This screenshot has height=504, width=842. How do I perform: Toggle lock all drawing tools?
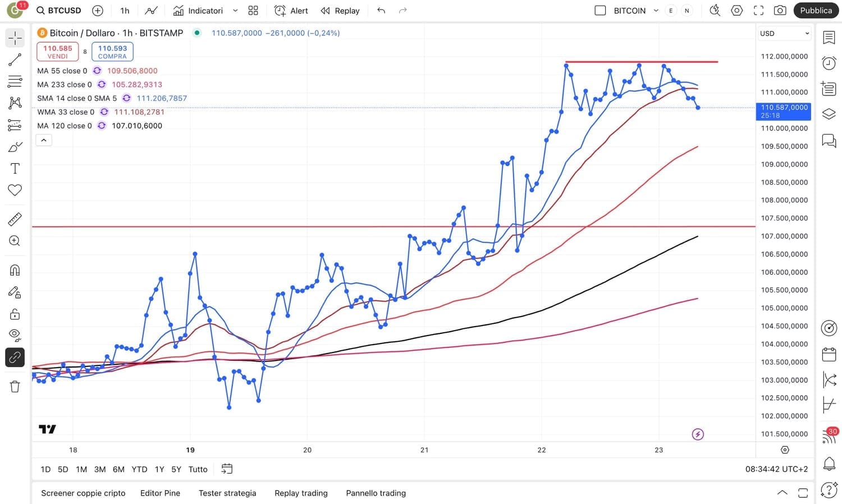pos(15,314)
